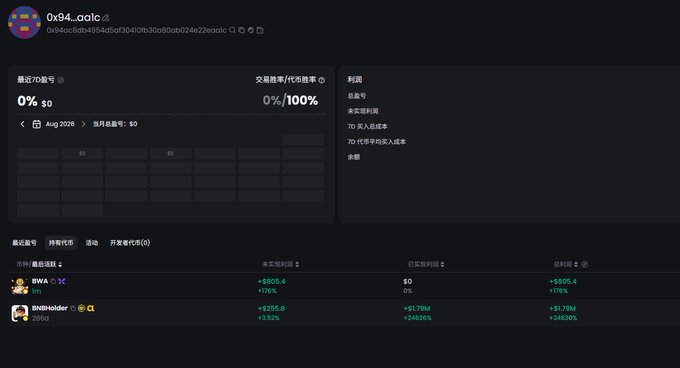The width and height of the screenshot is (680, 368).
Task: Click the 0%/100% win rate value
Action: pos(290,101)
